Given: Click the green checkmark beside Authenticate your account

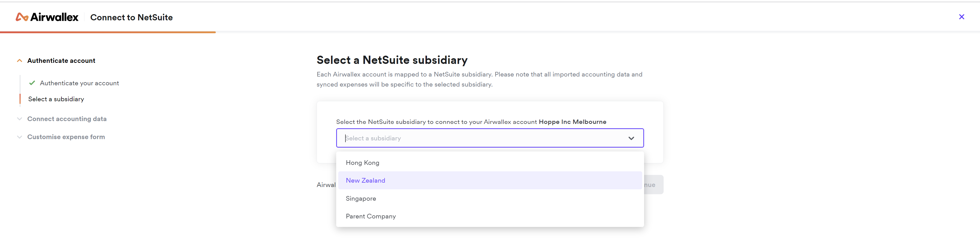Looking at the screenshot, I should [32, 83].
